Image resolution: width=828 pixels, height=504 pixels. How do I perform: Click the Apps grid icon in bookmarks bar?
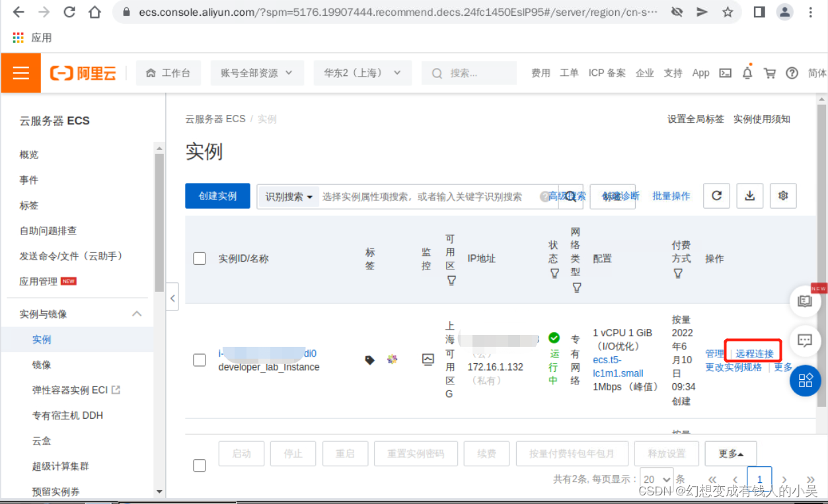pos(19,38)
